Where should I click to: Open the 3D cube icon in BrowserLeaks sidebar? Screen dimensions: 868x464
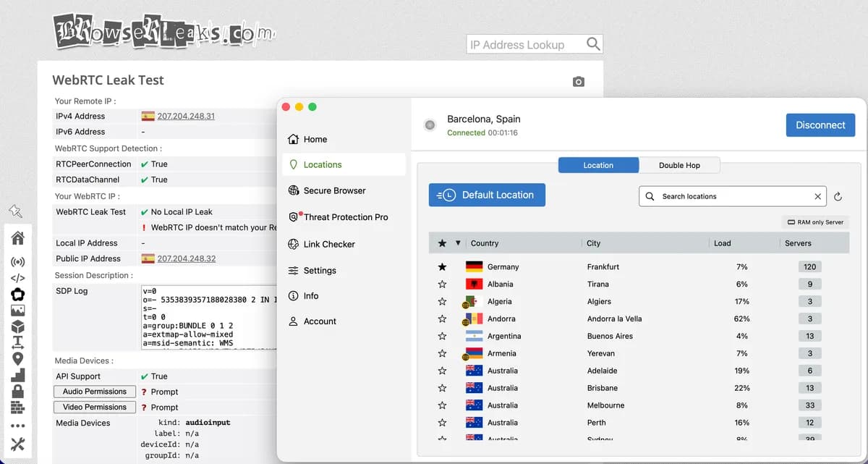tap(18, 326)
